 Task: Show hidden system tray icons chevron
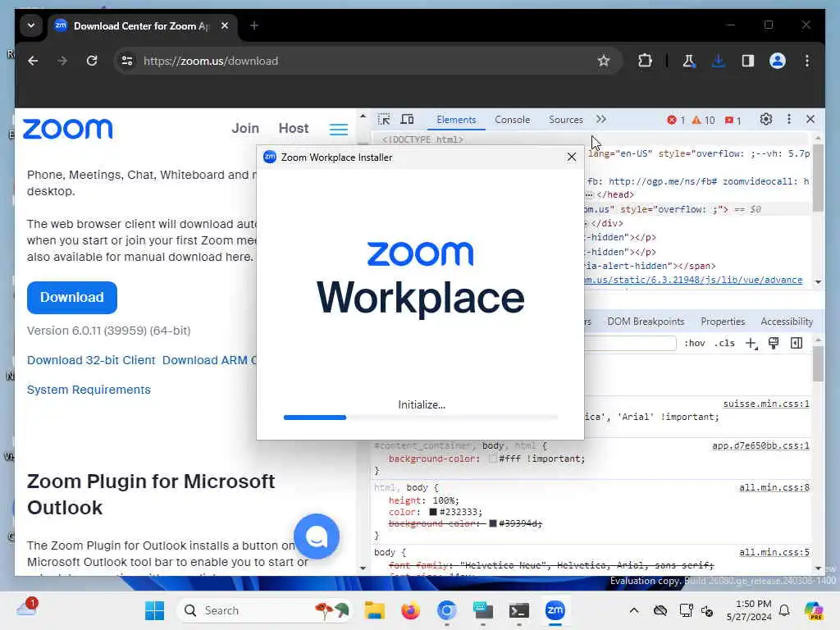coord(634,610)
